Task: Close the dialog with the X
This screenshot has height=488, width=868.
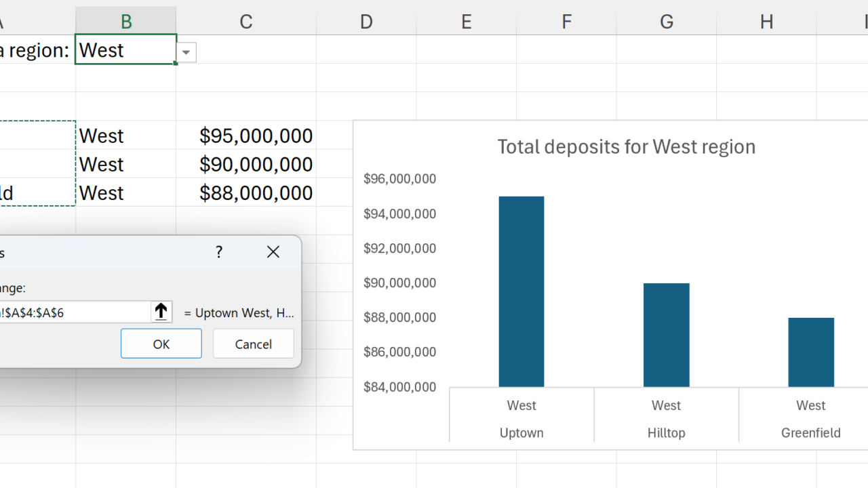Action: [x=273, y=252]
